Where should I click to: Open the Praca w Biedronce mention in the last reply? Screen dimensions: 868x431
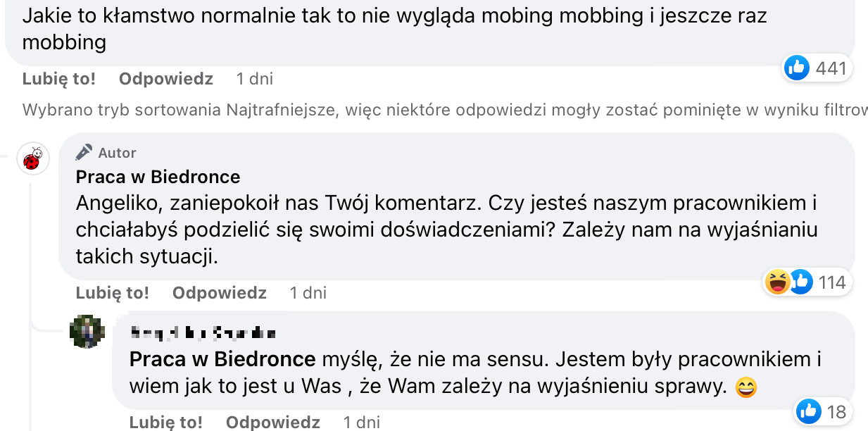click(x=222, y=360)
